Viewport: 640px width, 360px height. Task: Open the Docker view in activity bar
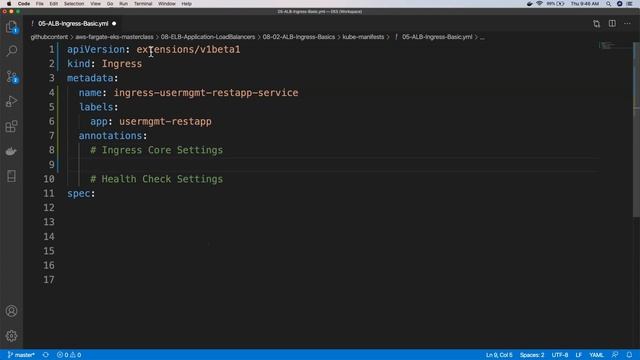pyautogui.click(x=11, y=151)
